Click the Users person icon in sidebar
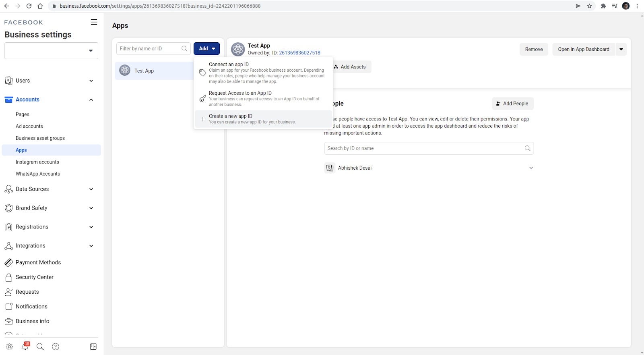The width and height of the screenshot is (644, 355). click(8, 81)
